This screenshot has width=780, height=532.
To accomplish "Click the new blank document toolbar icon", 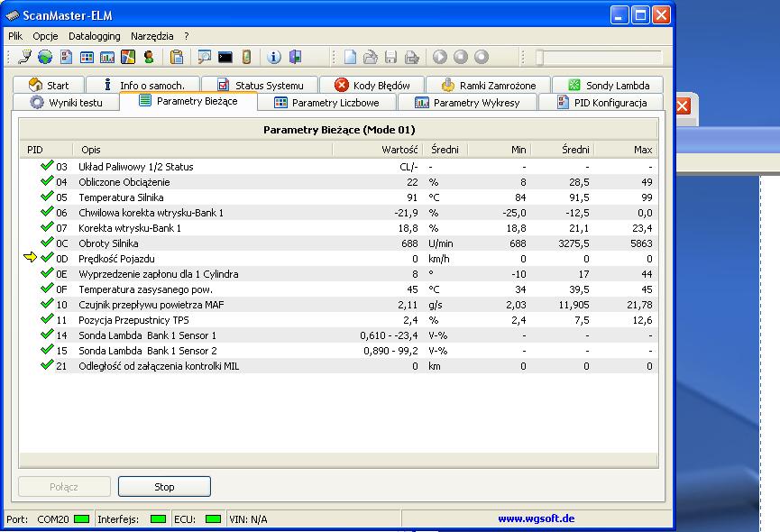I will tap(350, 58).
